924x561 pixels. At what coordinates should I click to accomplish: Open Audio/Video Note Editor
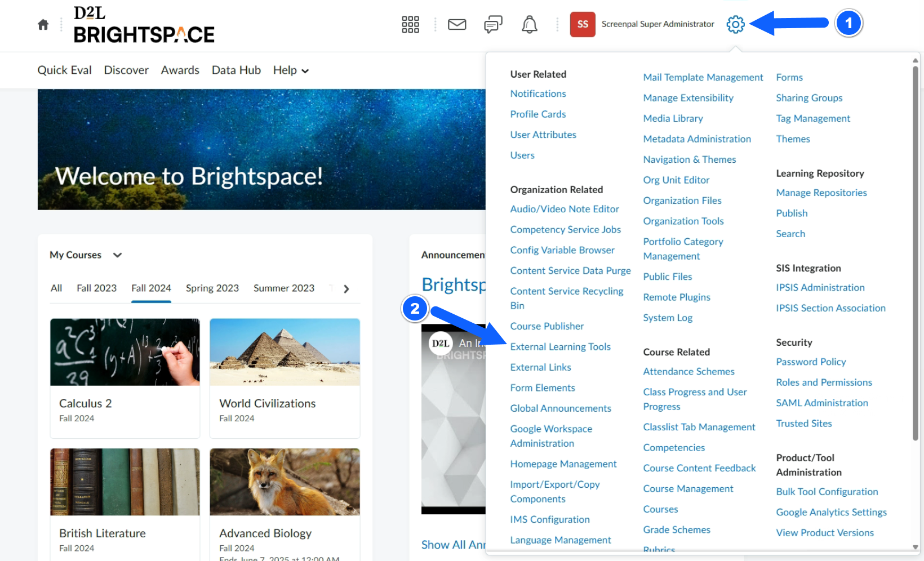[565, 209]
